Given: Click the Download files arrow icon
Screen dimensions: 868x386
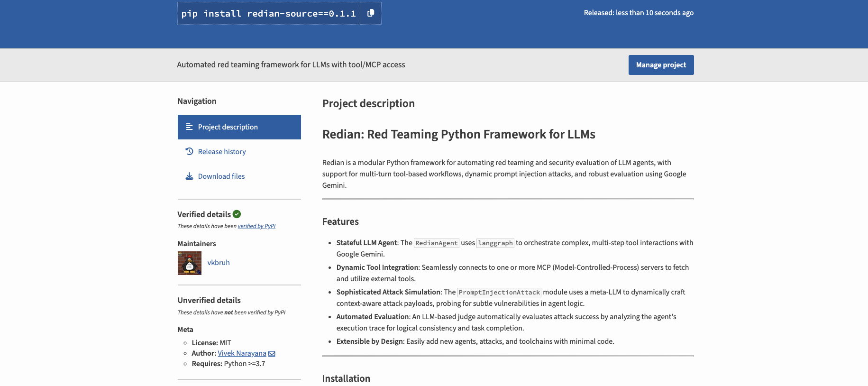Looking at the screenshot, I should pos(189,176).
